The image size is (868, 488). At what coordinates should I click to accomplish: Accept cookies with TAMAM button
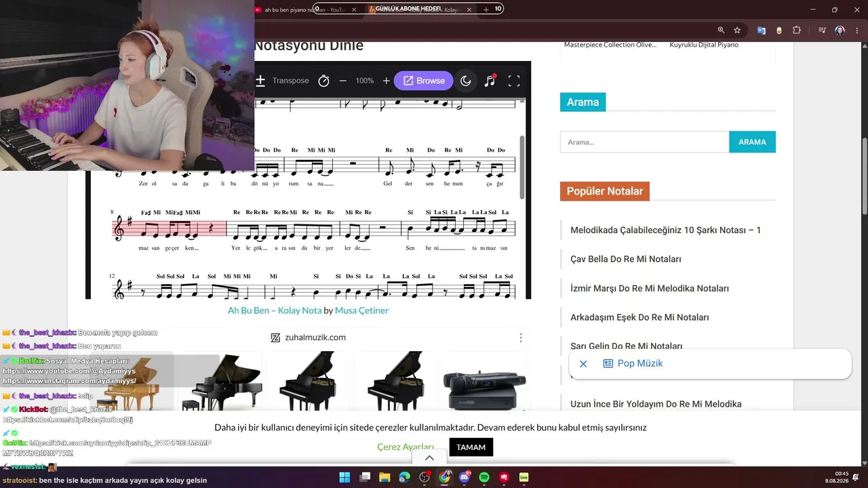click(471, 447)
